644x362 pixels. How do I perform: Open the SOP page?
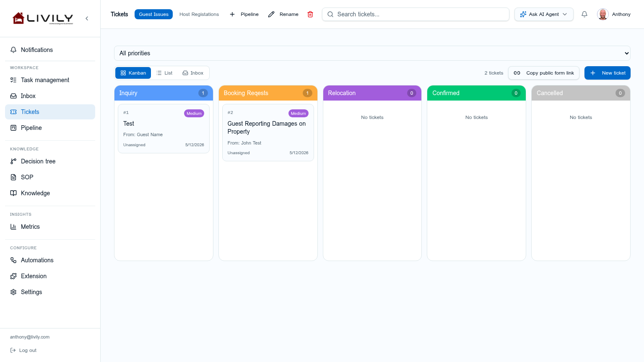click(x=50, y=177)
